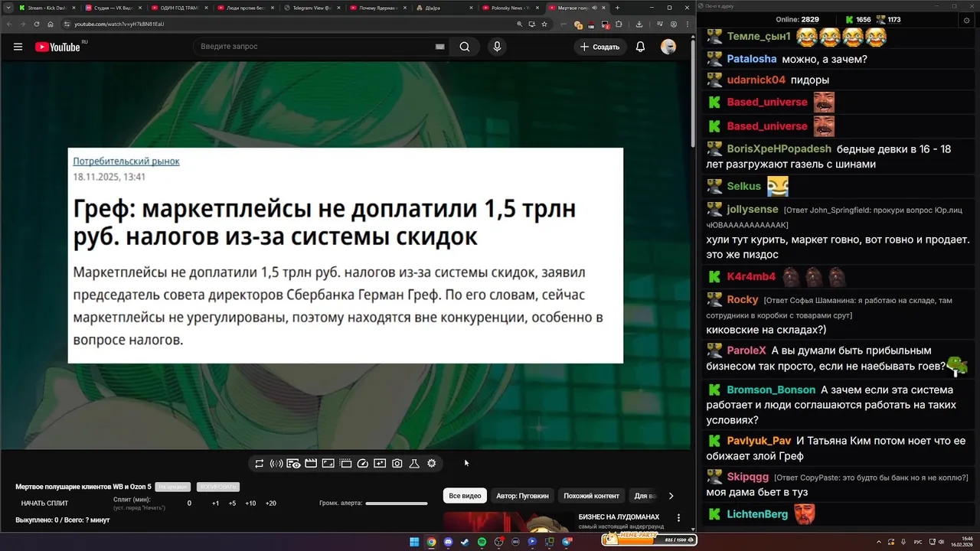980x551 pixels.
Task: Show hidden system tray icons chevron
Action: tap(880, 542)
